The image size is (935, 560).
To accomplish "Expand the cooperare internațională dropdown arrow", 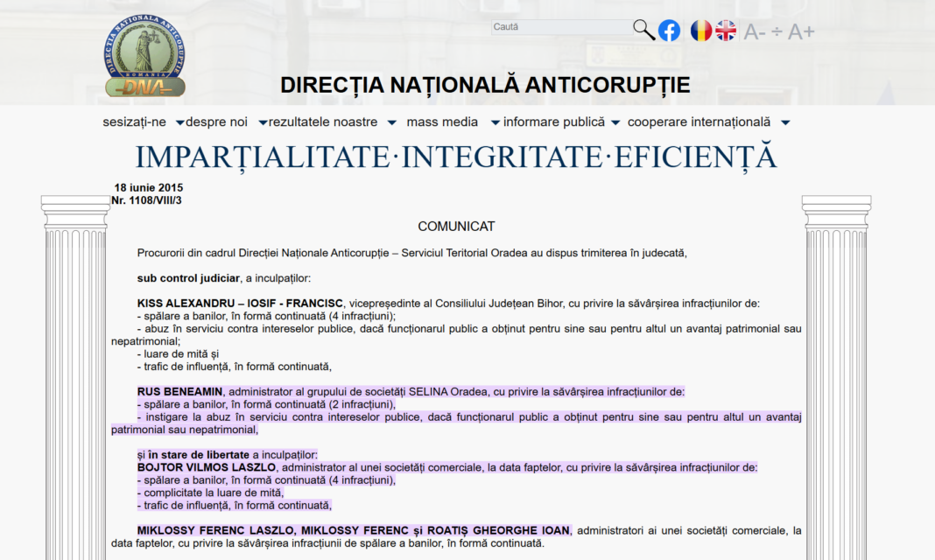I will pos(785,123).
